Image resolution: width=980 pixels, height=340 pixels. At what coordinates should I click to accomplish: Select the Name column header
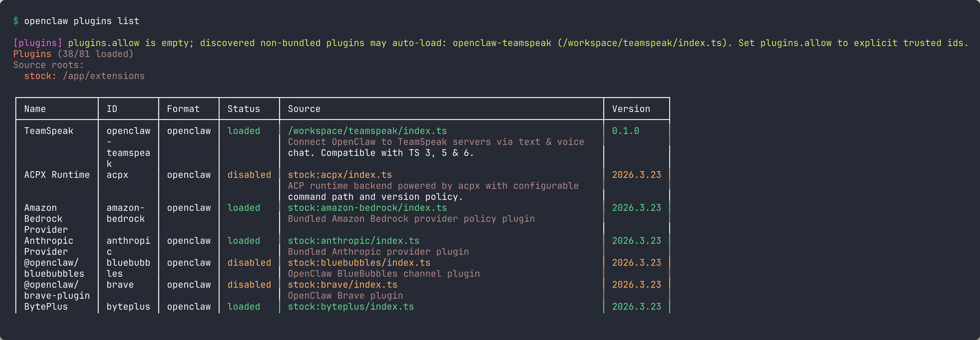[35, 109]
